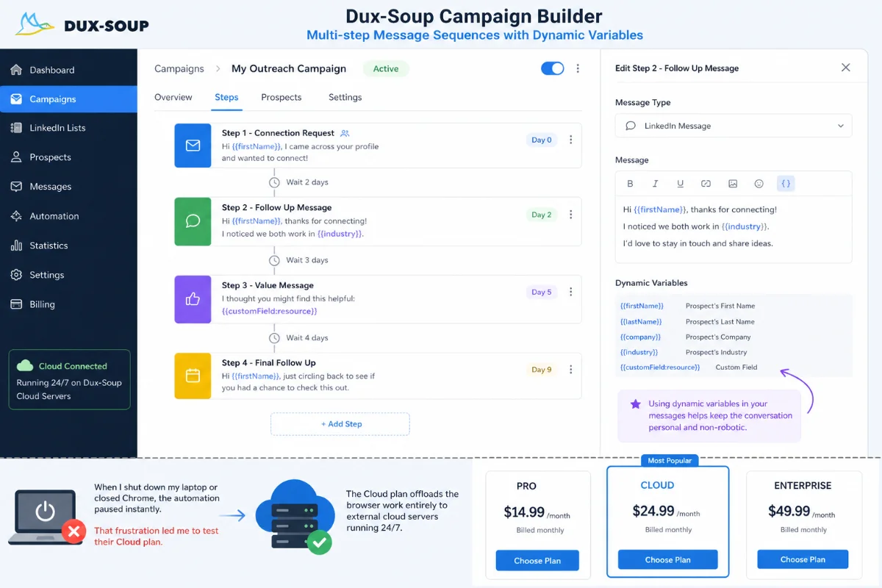The width and height of the screenshot is (882, 588).
Task: Click the Step 4 calendar icon
Action: click(x=193, y=376)
